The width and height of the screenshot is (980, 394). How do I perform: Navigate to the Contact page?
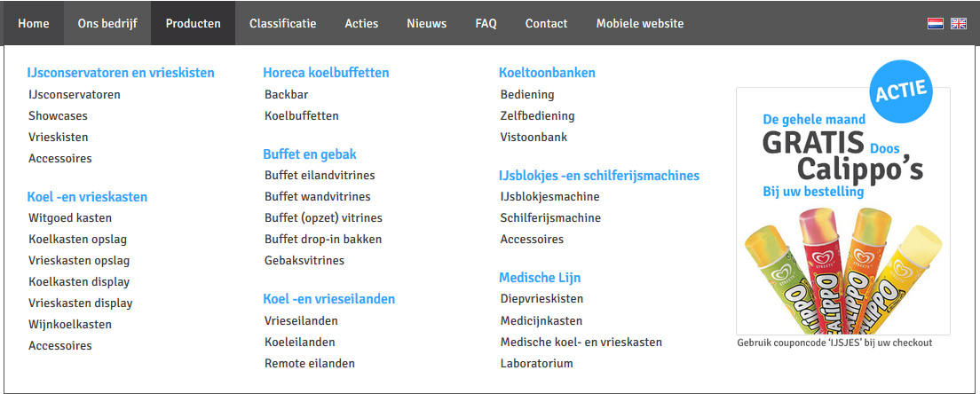(x=546, y=23)
